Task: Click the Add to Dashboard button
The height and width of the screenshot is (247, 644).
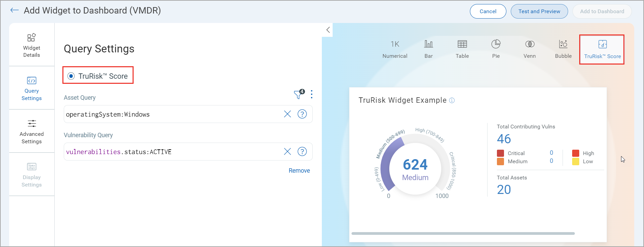Action: click(x=602, y=11)
